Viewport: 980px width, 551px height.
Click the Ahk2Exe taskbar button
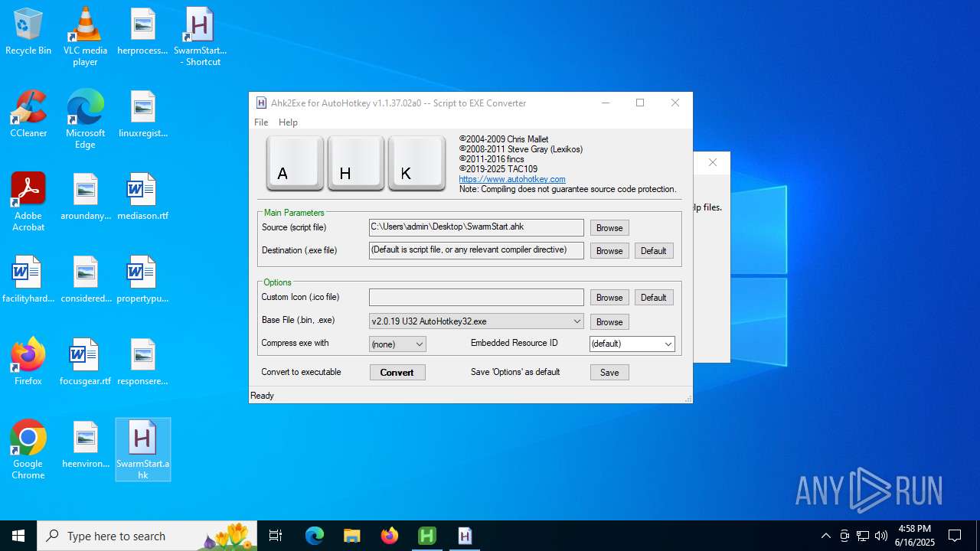tap(465, 536)
